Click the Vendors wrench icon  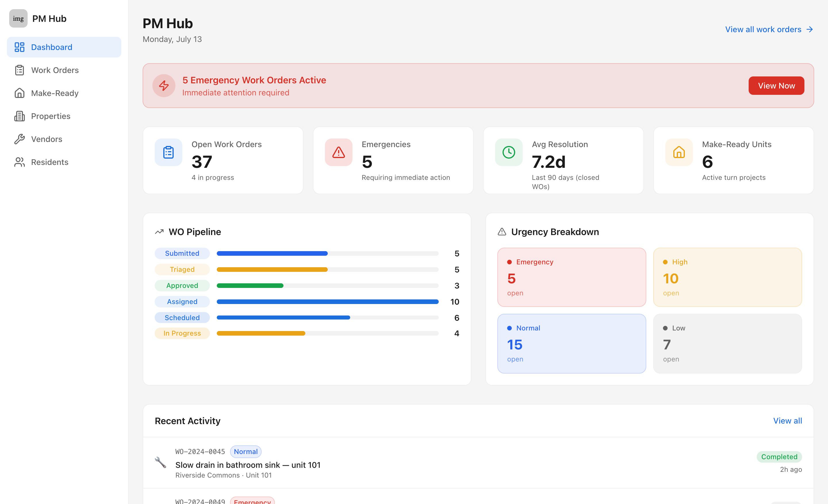20,139
